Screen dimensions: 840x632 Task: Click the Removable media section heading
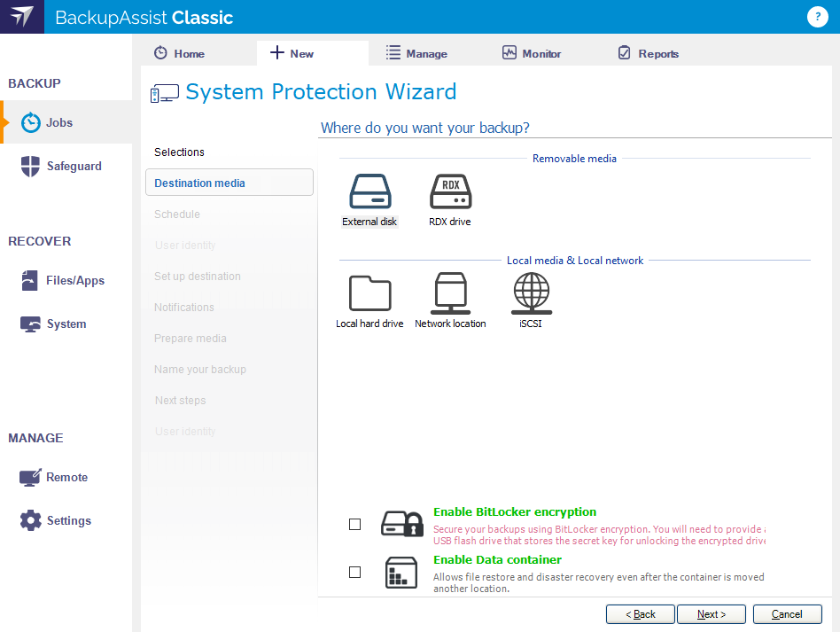click(574, 158)
